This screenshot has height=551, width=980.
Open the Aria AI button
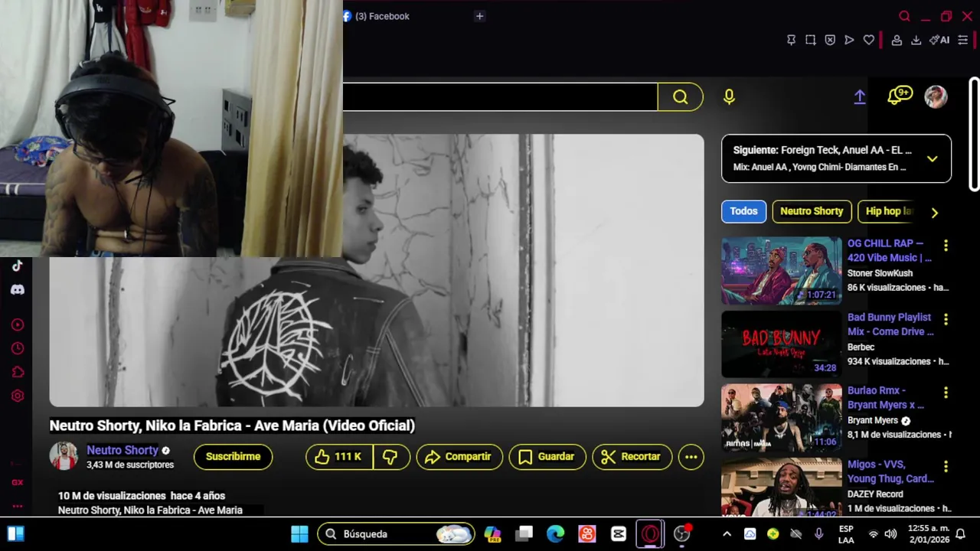pos(939,40)
